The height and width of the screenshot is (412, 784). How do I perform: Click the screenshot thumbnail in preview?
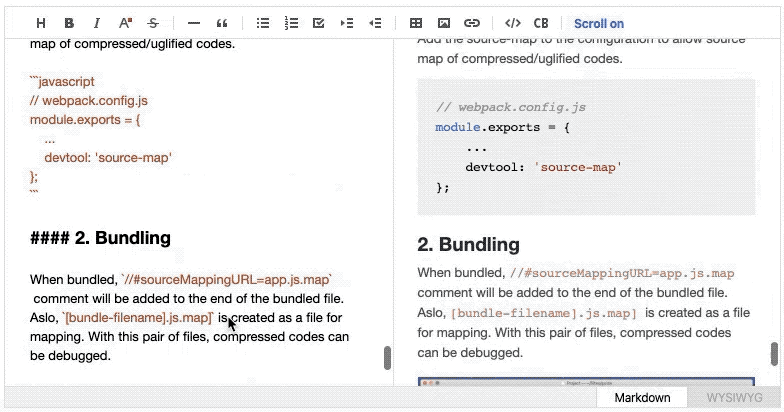coord(586,382)
